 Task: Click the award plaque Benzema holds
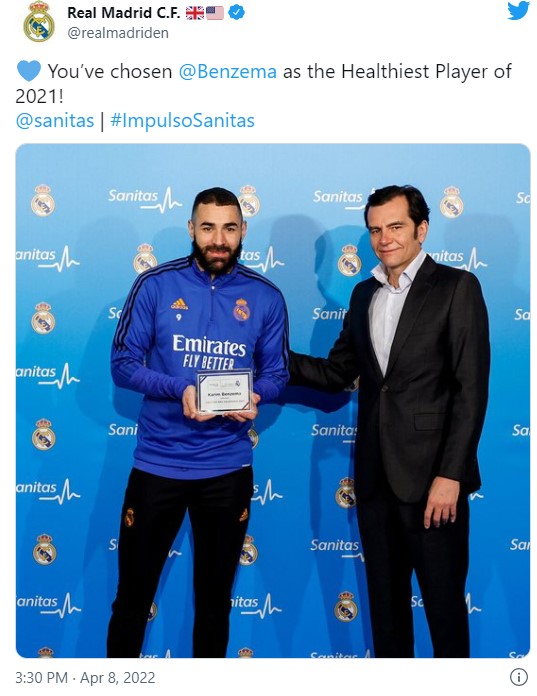coord(225,392)
